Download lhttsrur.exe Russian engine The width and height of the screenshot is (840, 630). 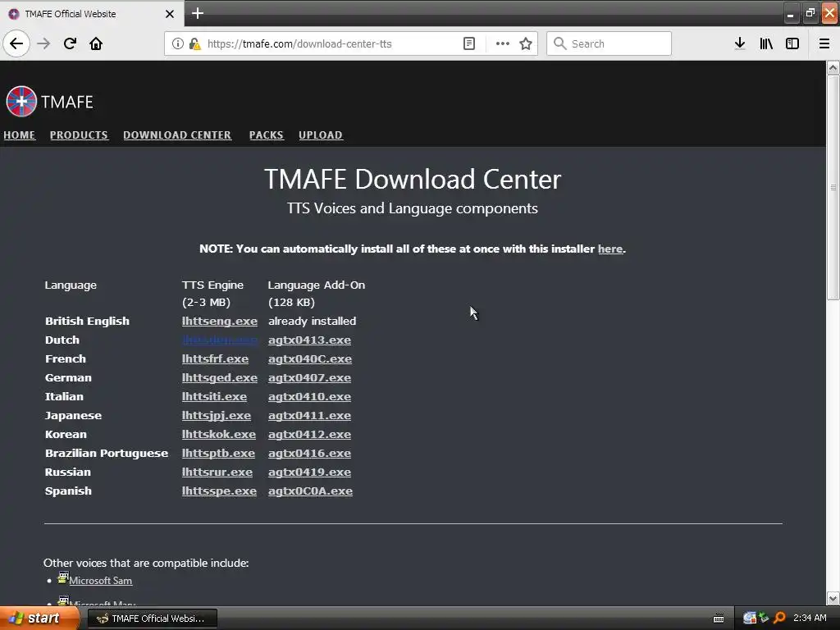tap(217, 472)
